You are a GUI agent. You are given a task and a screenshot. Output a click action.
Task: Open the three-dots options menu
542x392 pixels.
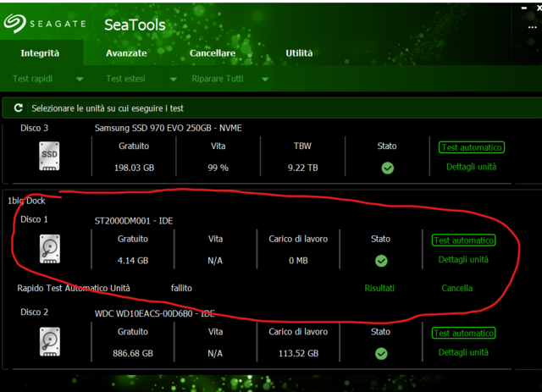tap(533, 27)
